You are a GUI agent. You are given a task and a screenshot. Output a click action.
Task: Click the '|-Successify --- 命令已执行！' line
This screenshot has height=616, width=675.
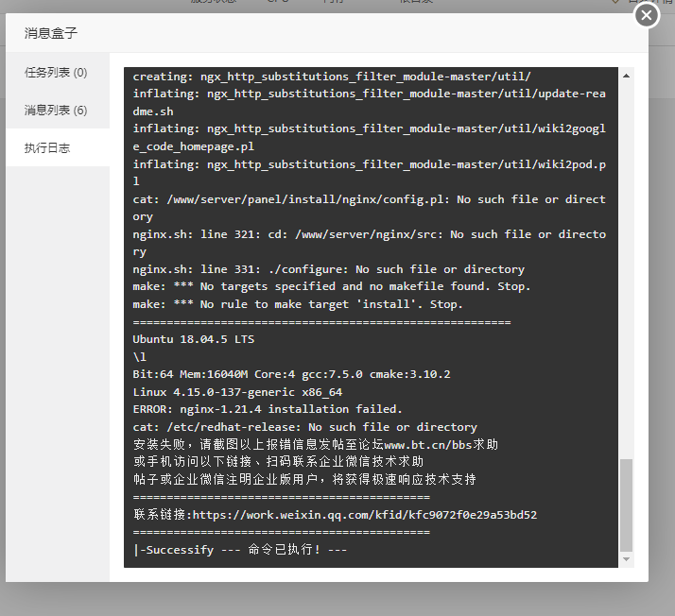click(x=240, y=550)
